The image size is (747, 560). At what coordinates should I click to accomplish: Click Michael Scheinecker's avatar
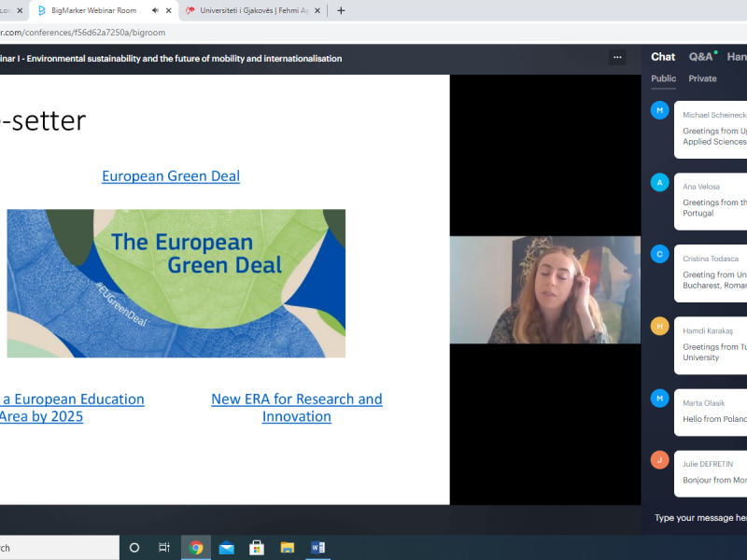tap(660, 110)
